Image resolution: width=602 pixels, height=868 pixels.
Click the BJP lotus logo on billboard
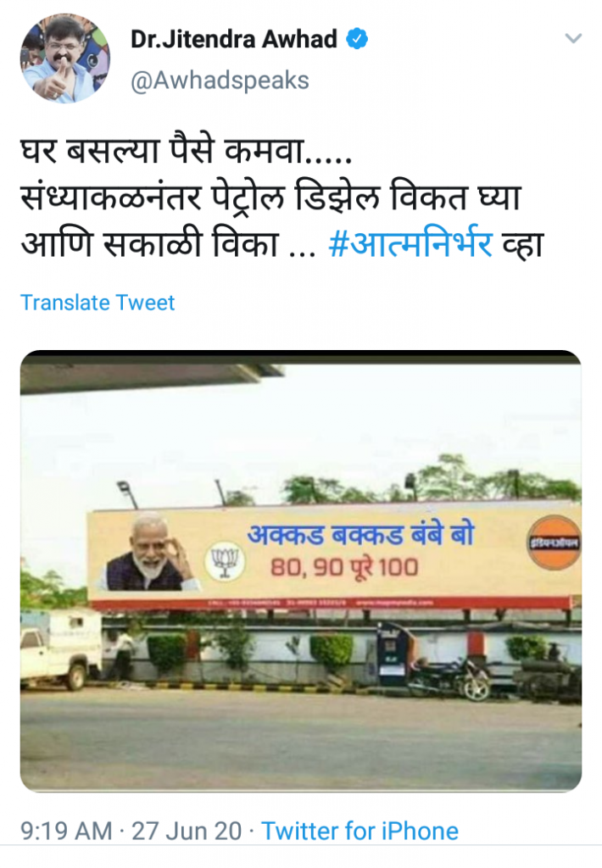[225, 561]
